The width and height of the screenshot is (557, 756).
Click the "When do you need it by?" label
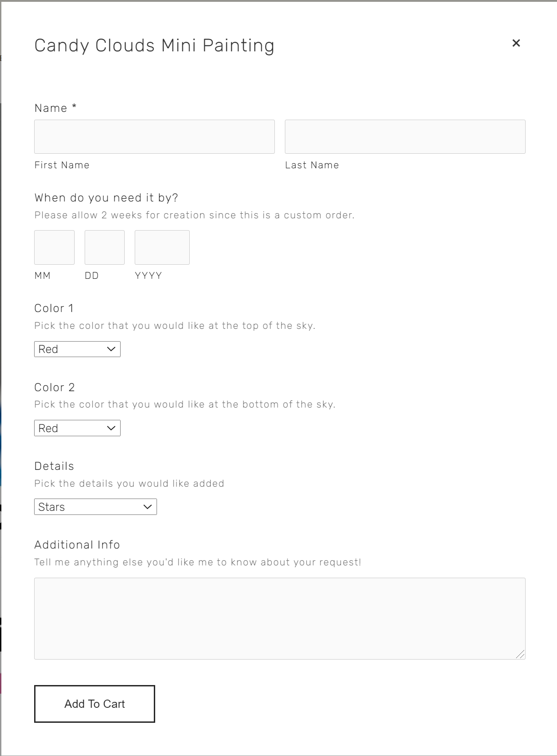(106, 198)
